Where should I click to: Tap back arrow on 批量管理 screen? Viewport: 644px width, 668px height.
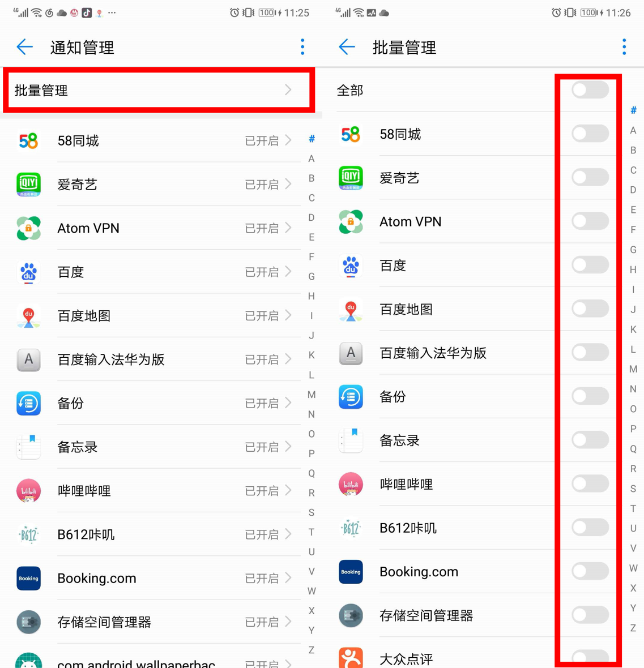point(347,47)
